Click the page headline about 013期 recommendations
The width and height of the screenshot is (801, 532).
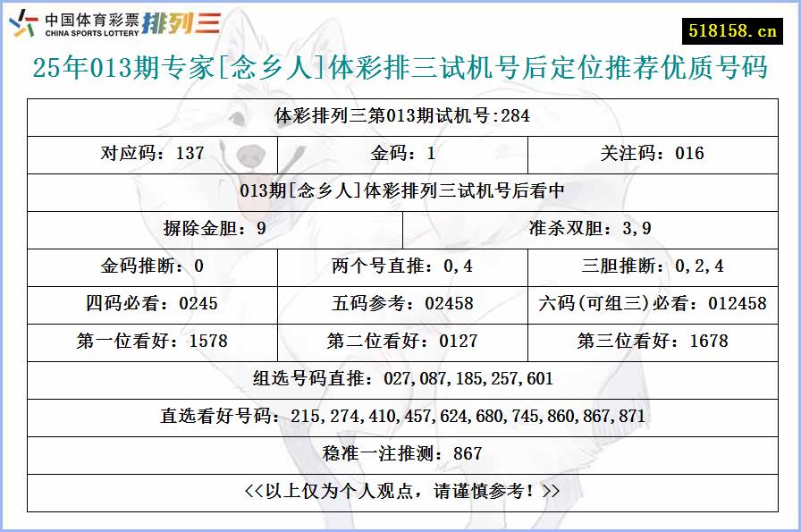(x=400, y=63)
